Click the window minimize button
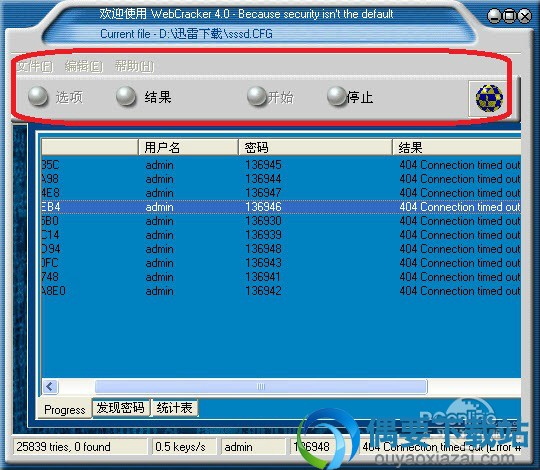Screen dimensions: 540x470 point(494,16)
